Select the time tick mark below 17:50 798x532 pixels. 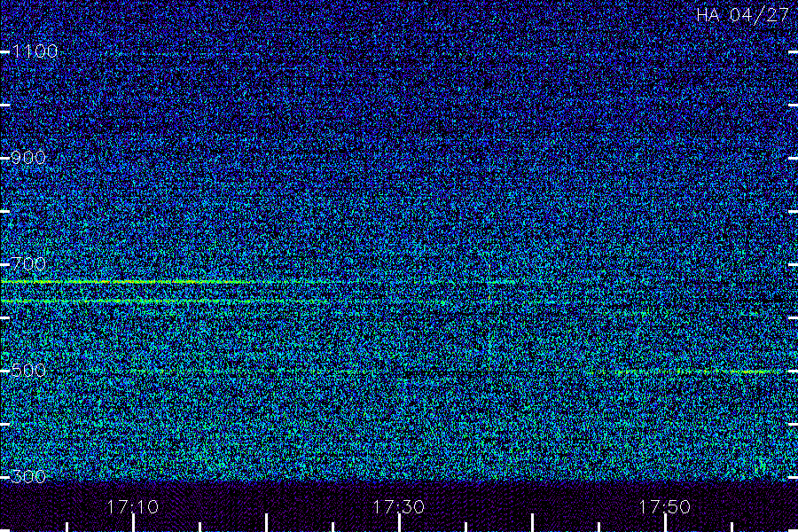(666, 523)
